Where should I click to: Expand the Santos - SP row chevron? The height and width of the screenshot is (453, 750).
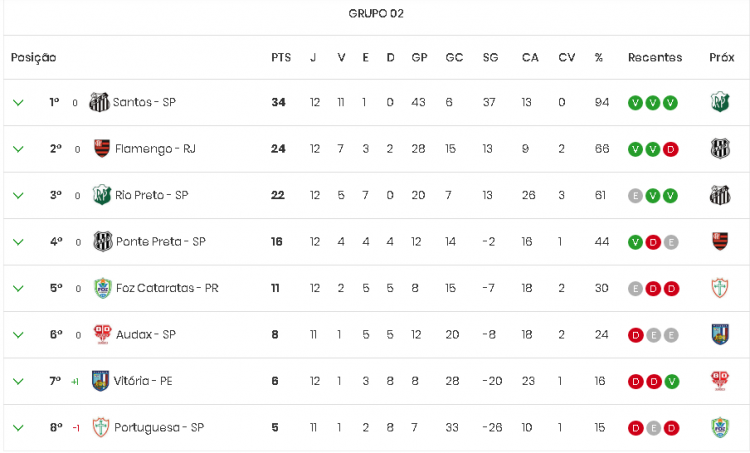[18, 102]
